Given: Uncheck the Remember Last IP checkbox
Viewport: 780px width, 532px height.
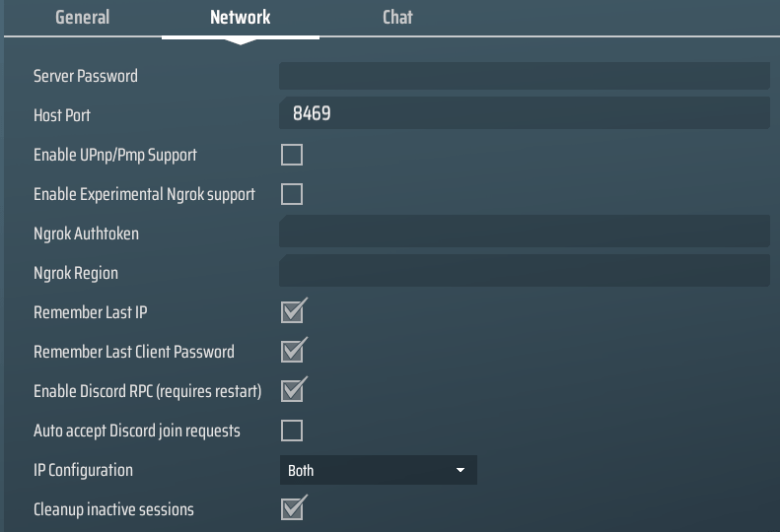Looking at the screenshot, I should tap(292, 312).
